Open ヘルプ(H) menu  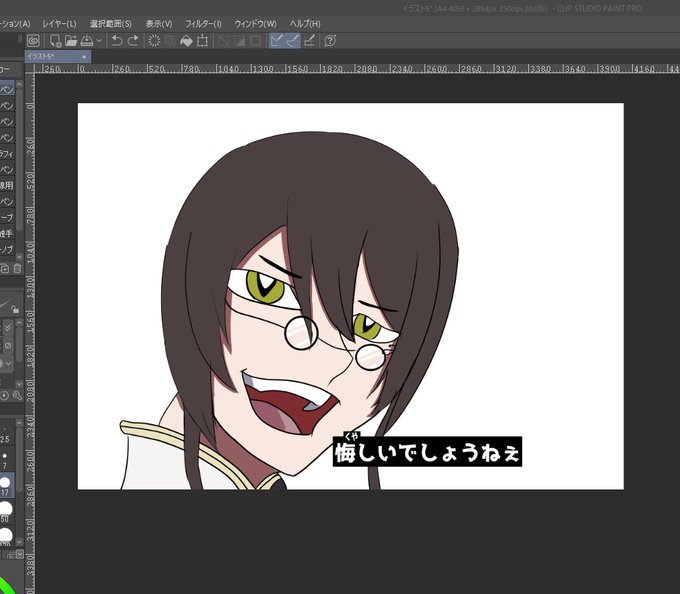[305, 24]
